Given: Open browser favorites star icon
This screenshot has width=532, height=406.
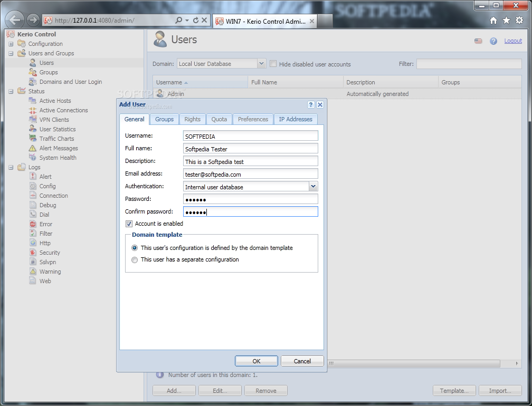Looking at the screenshot, I should [506, 21].
